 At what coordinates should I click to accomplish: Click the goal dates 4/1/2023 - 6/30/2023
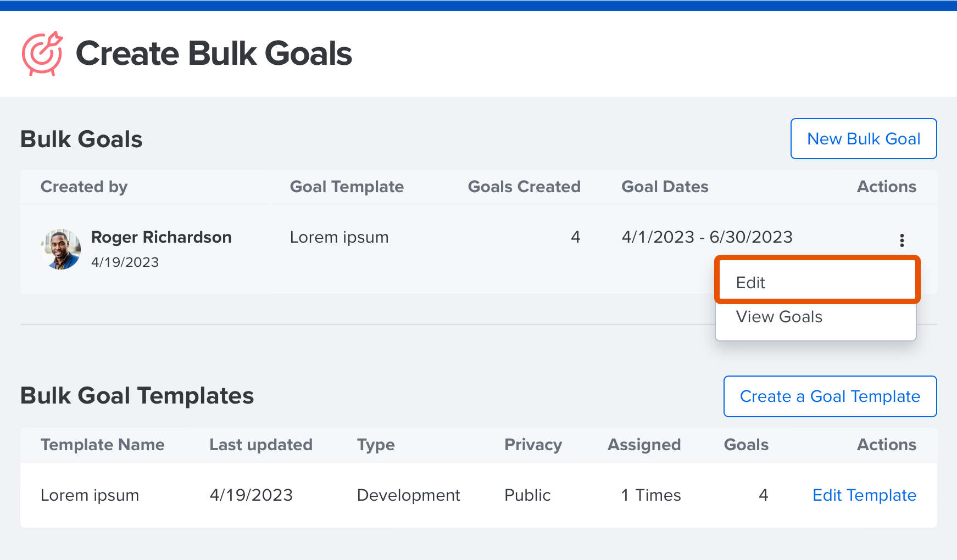click(x=708, y=237)
